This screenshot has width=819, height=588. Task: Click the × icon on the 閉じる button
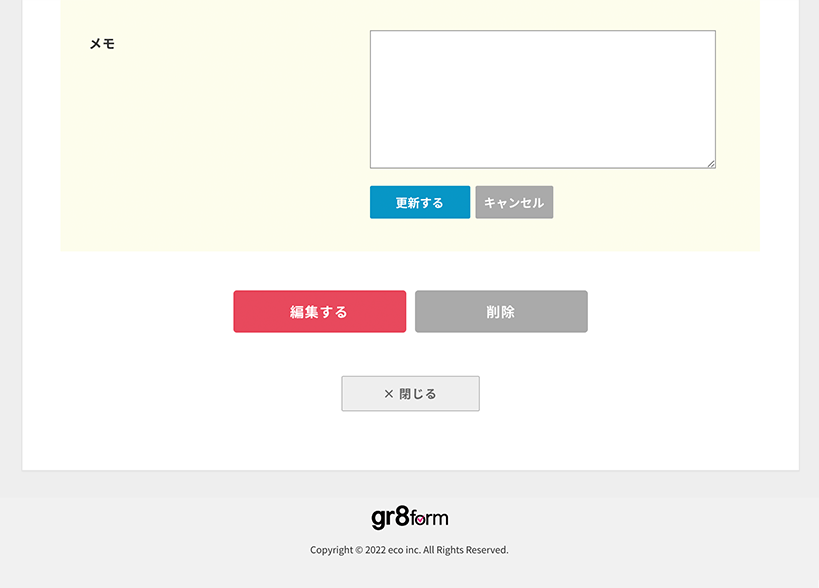click(389, 393)
